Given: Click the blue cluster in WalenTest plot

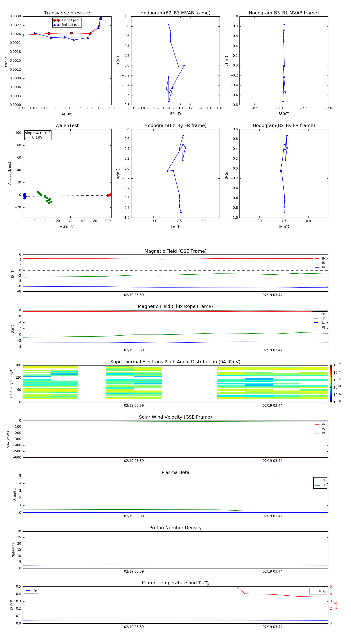Looking at the screenshot, I should (25, 196).
